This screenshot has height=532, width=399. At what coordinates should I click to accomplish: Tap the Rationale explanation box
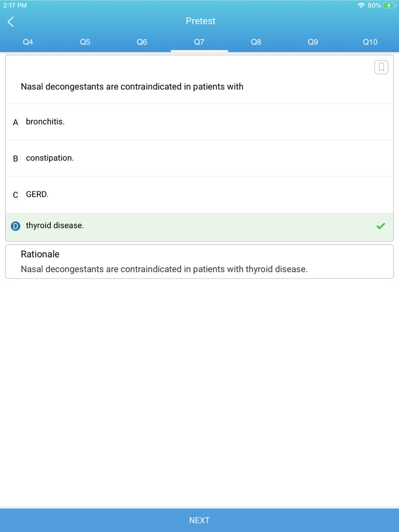pos(199,262)
